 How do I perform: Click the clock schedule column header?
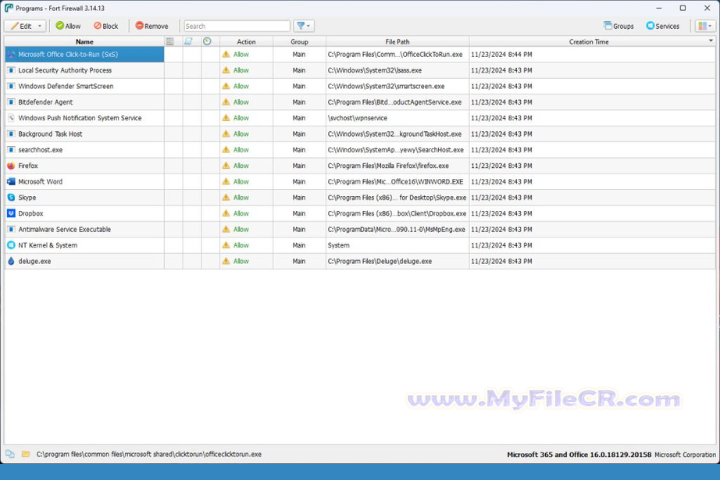pos(207,42)
